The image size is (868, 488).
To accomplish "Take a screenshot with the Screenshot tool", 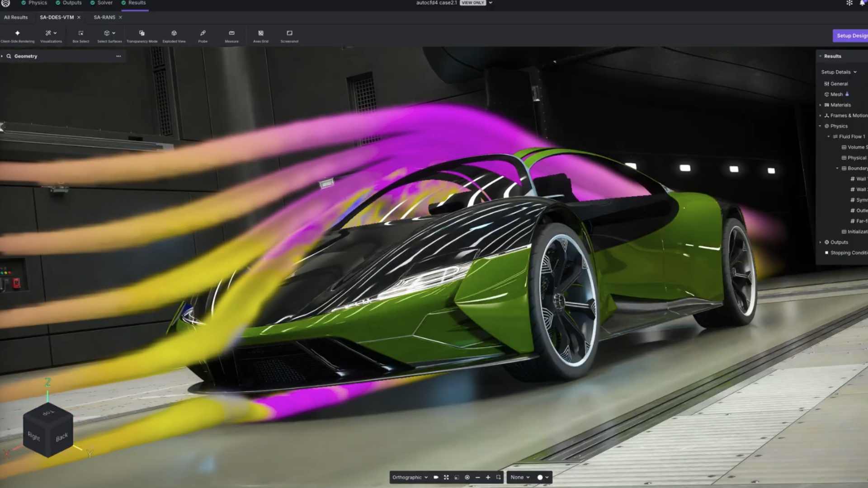I will [x=289, y=35].
